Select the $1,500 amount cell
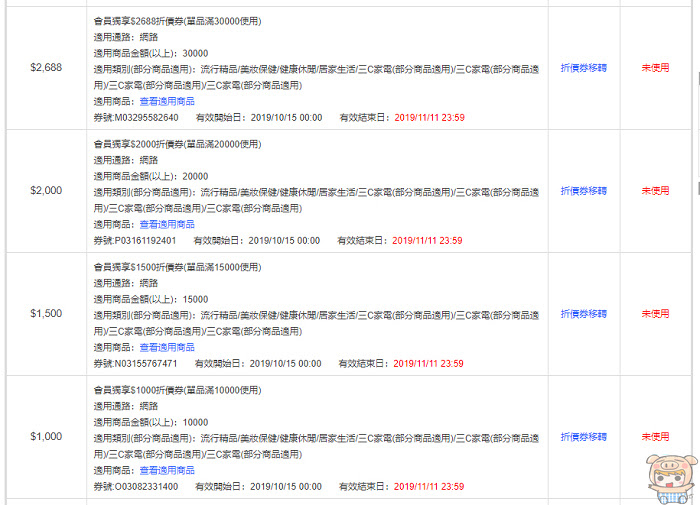 (x=46, y=314)
